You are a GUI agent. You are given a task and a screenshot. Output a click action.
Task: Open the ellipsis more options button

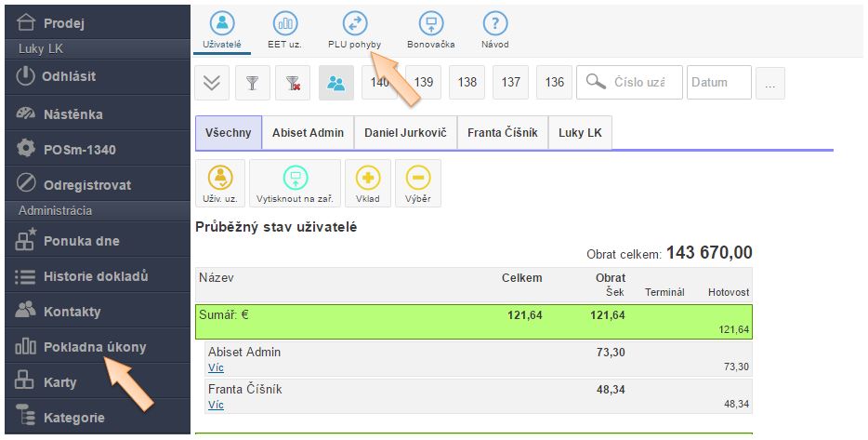pyautogui.click(x=769, y=84)
